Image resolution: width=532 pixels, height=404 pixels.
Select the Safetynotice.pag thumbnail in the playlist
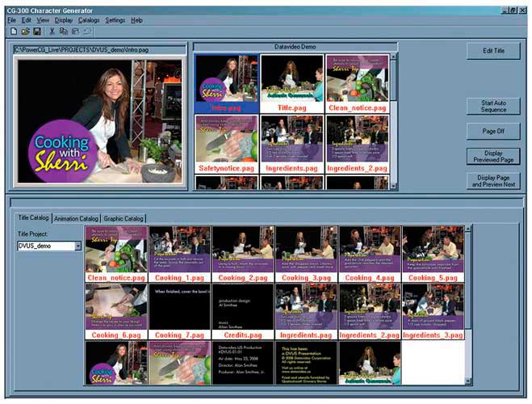click(226, 144)
